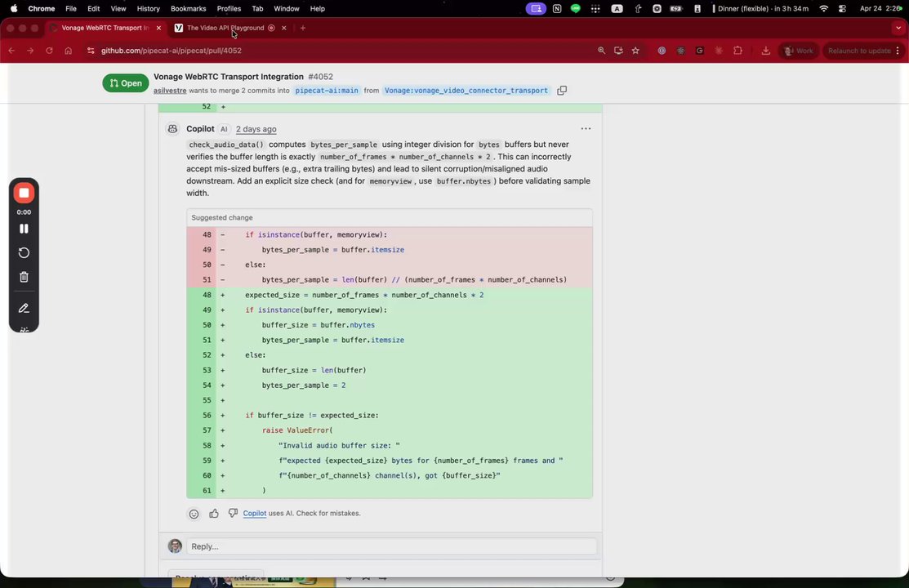
Task: Go forward in browser history
Action: coord(30,51)
